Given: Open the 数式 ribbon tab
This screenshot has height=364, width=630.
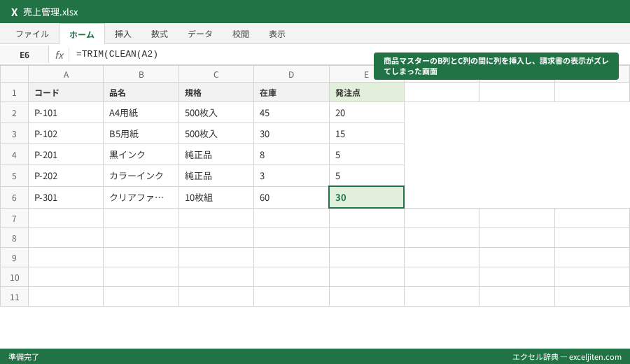Looking at the screenshot, I should pos(160,34).
